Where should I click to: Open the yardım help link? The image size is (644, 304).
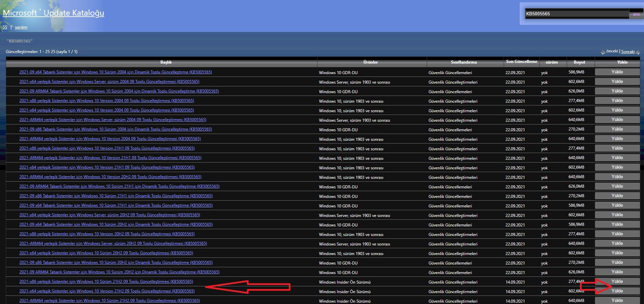point(21,27)
